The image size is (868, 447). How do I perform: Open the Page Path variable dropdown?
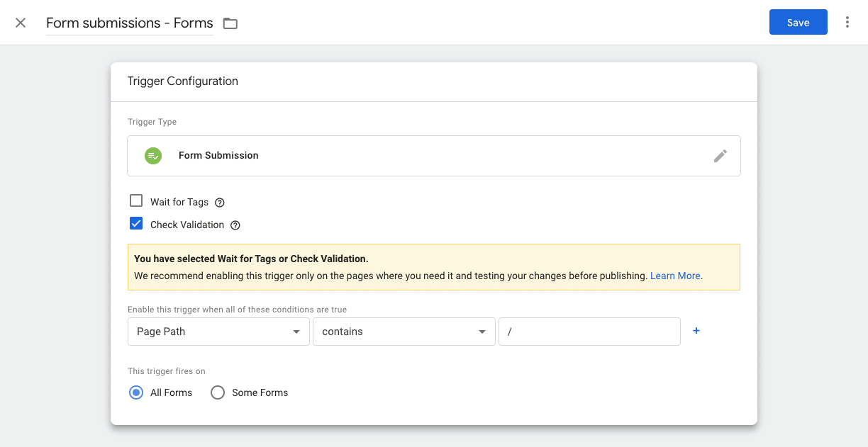tap(218, 332)
